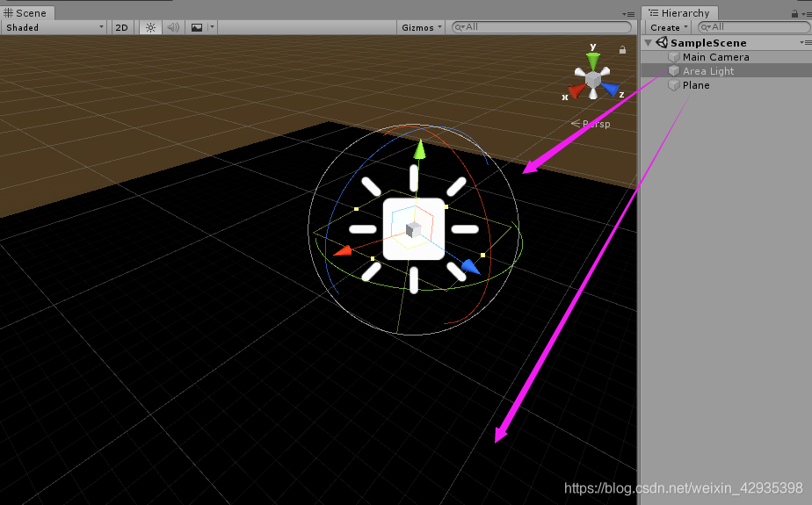The image size is (812, 505).
Task: Enable 2D view mode
Action: (x=121, y=27)
